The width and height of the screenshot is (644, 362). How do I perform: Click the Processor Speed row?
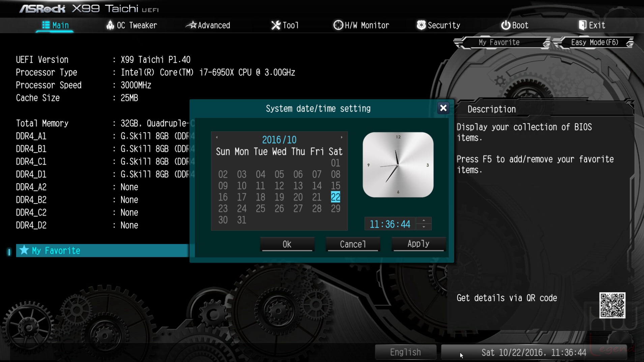[84, 85]
